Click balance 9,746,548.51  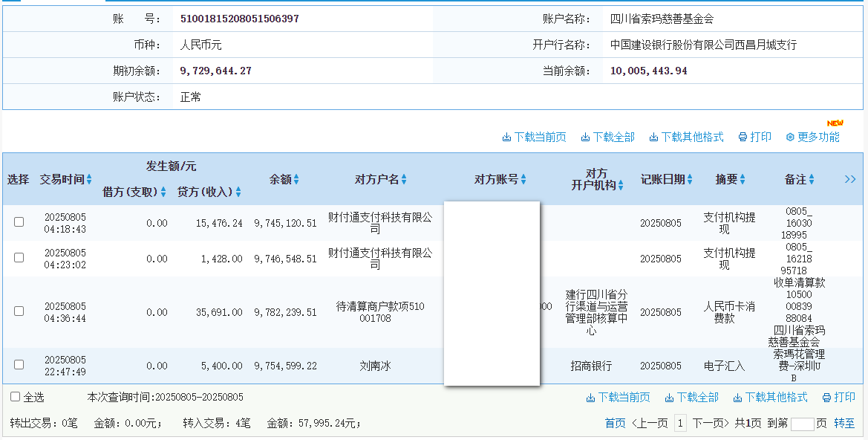click(x=286, y=259)
